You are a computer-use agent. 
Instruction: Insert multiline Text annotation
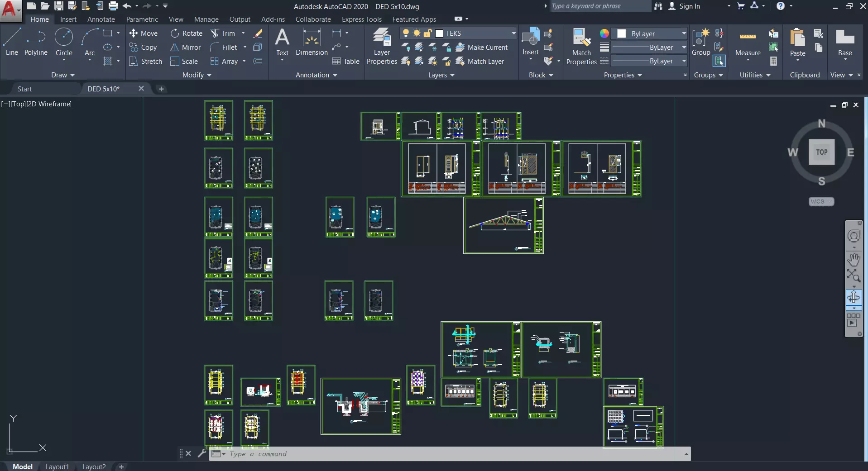[x=282, y=42]
